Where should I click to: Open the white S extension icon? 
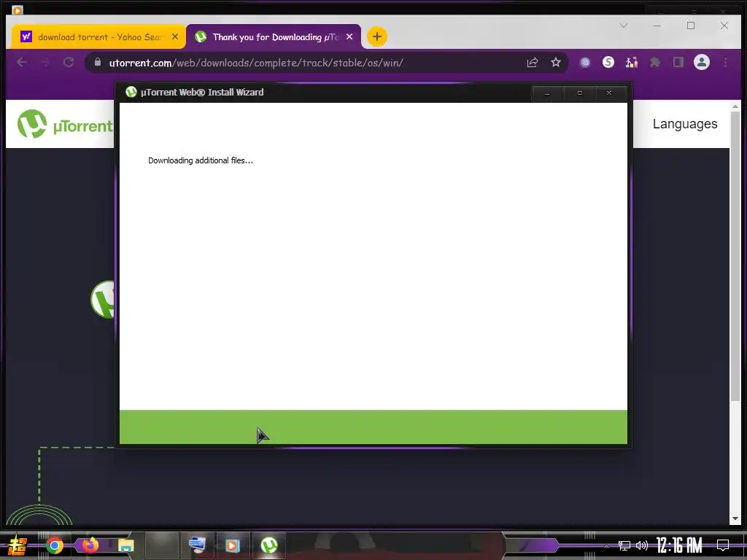pos(608,63)
